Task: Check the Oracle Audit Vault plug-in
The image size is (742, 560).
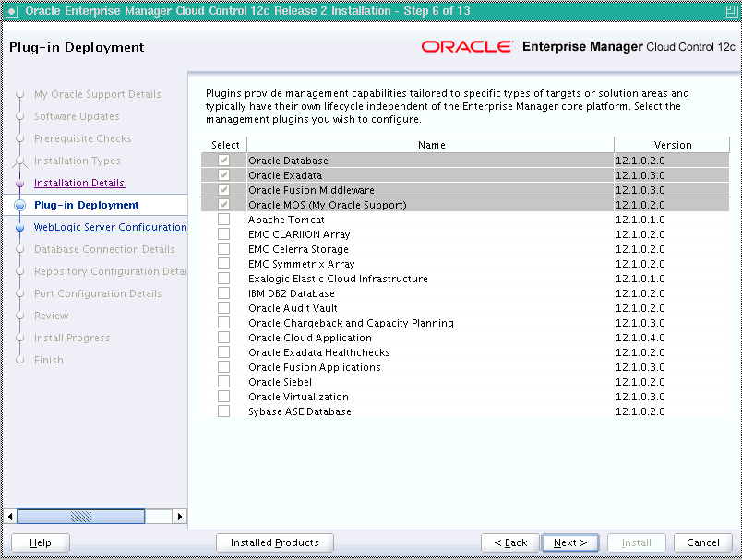Action: coord(224,308)
